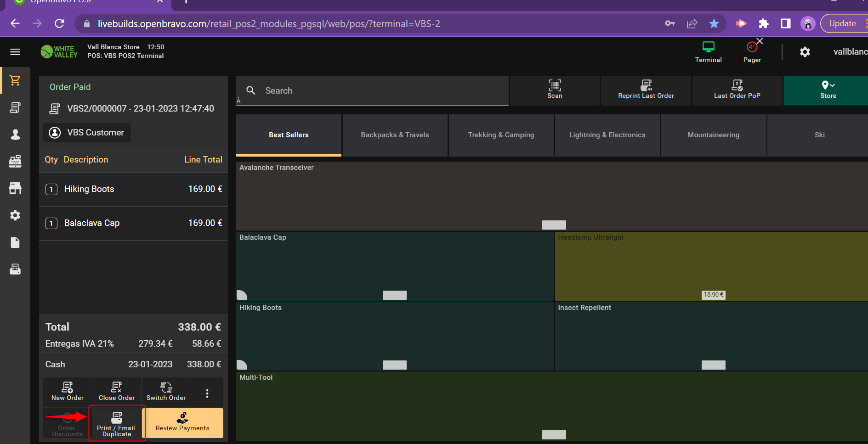Add Hiking Boots product tile
This screenshot has height=444, width=868.
[x=395, y=336]
